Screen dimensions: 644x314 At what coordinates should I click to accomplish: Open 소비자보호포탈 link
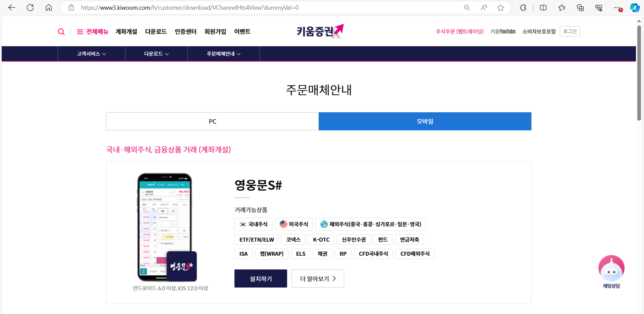point(539,32)
